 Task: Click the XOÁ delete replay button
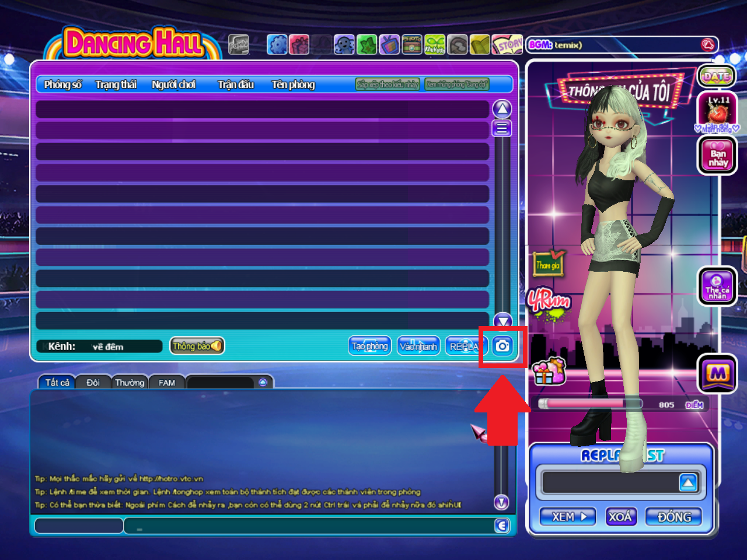(x=620, y=517)
